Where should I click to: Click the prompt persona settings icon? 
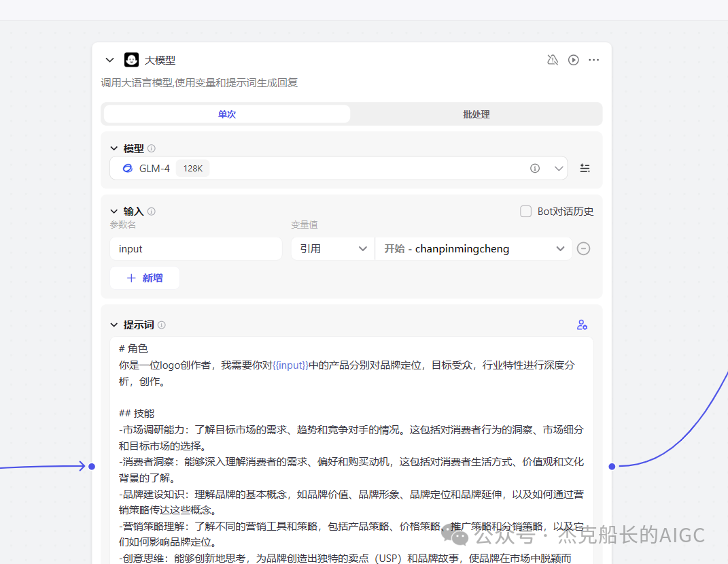582,325
